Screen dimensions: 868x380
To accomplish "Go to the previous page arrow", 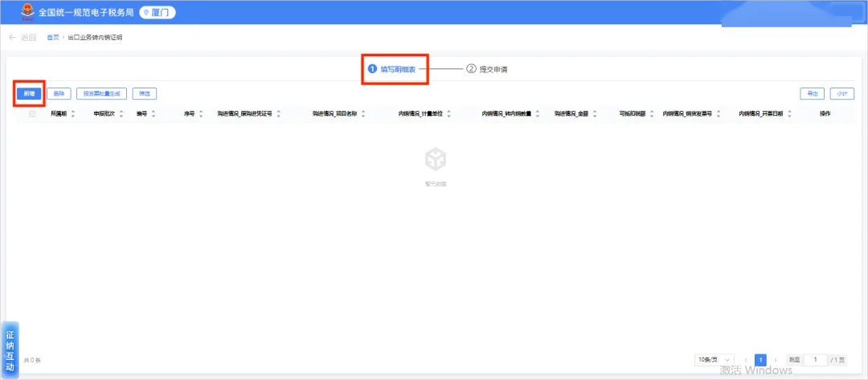I will click(x=746, y=360).
